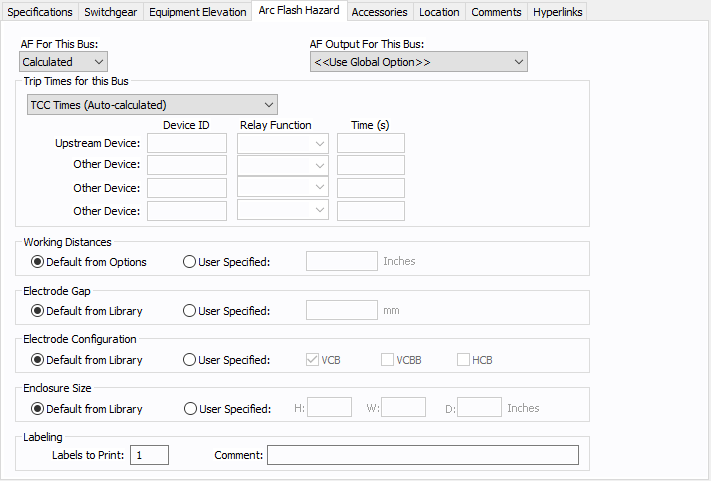The width and height of the screenshot is (711, 481).
Task: Select User Specified for Electrode Configuration
Action: [x=190, y=360]
